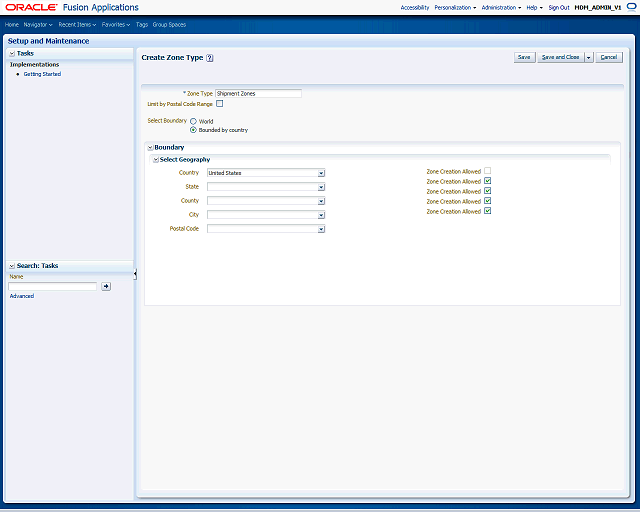The height and width of the screenshot is (512, 640).
Task: Open the Accessibility link
Action: point(415,8)
